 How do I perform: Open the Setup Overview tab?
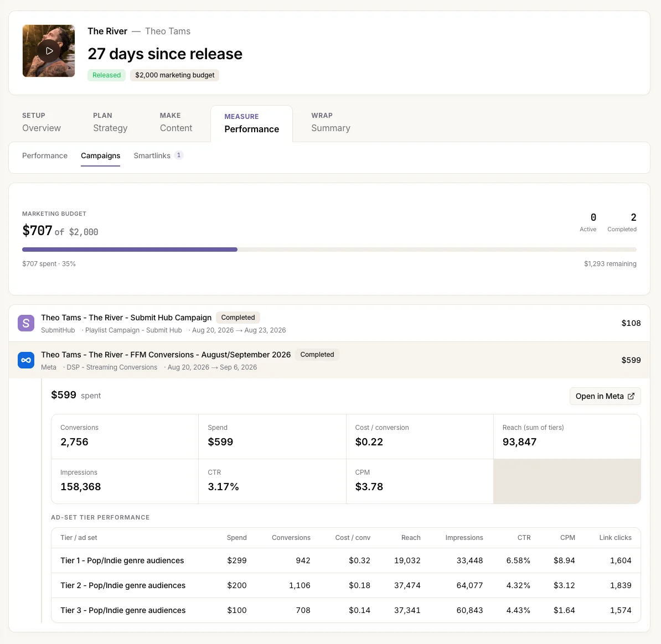[42, 123]
